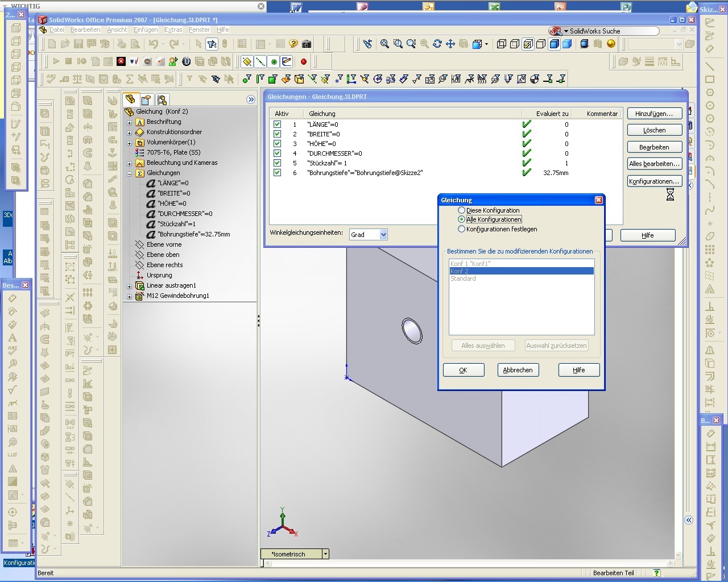Click the Undo arrow icon
This screenshot has width=728, height=582.
[x=153, y=44]
